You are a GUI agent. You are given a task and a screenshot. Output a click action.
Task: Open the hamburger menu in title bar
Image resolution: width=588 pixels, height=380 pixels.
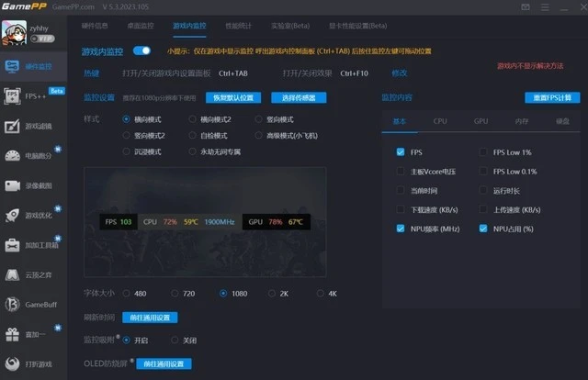pyautogui.click(x=545, y=7)
